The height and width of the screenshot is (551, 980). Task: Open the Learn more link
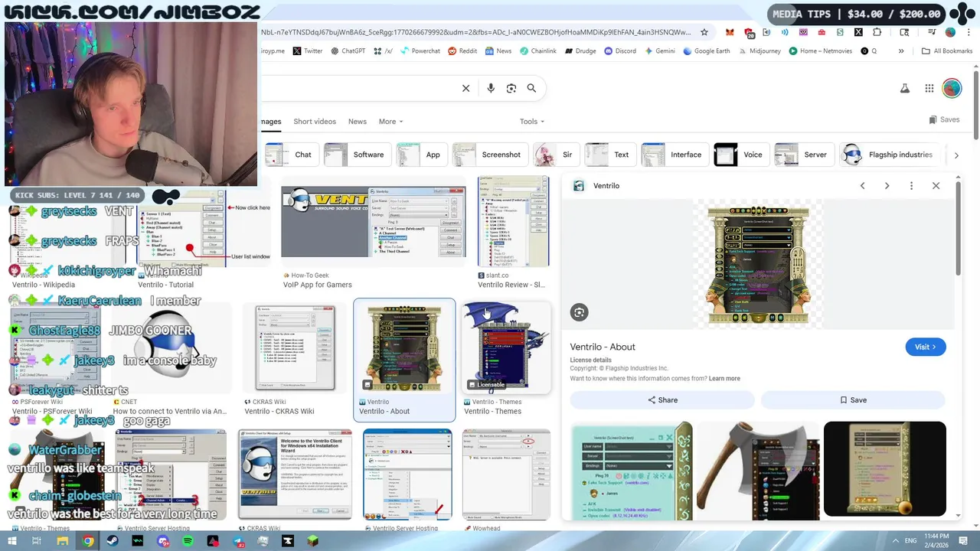point(724,379)
